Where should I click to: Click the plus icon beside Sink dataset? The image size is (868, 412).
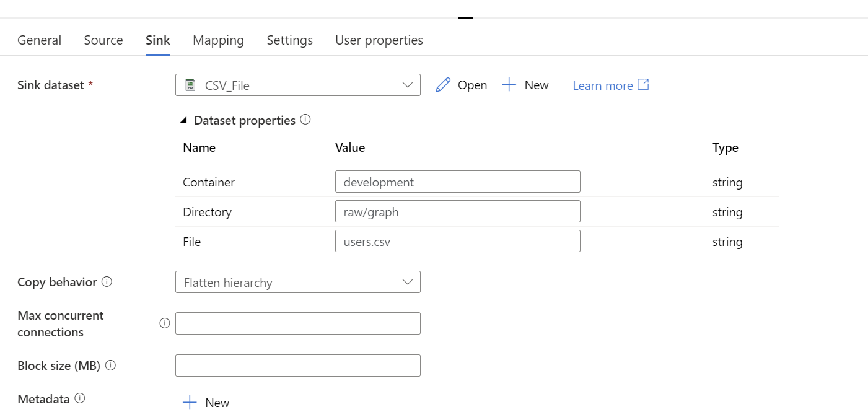click(x=509, y=85)
